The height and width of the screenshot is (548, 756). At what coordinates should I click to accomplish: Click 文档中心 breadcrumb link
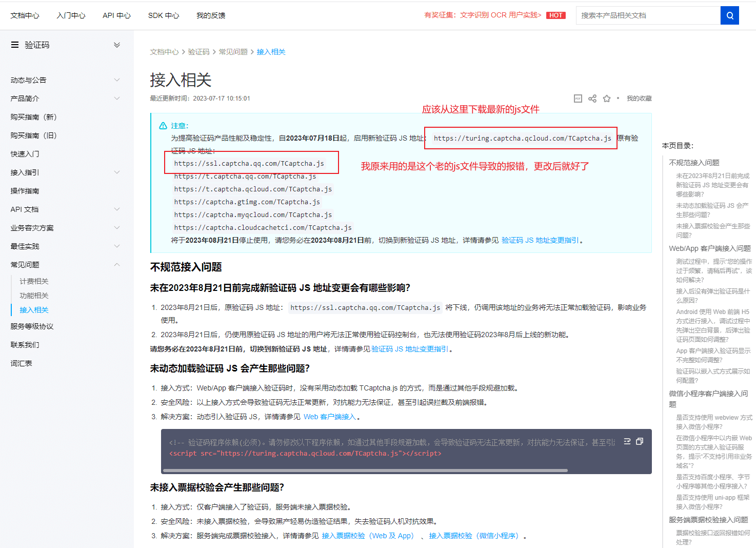point(164,52)
